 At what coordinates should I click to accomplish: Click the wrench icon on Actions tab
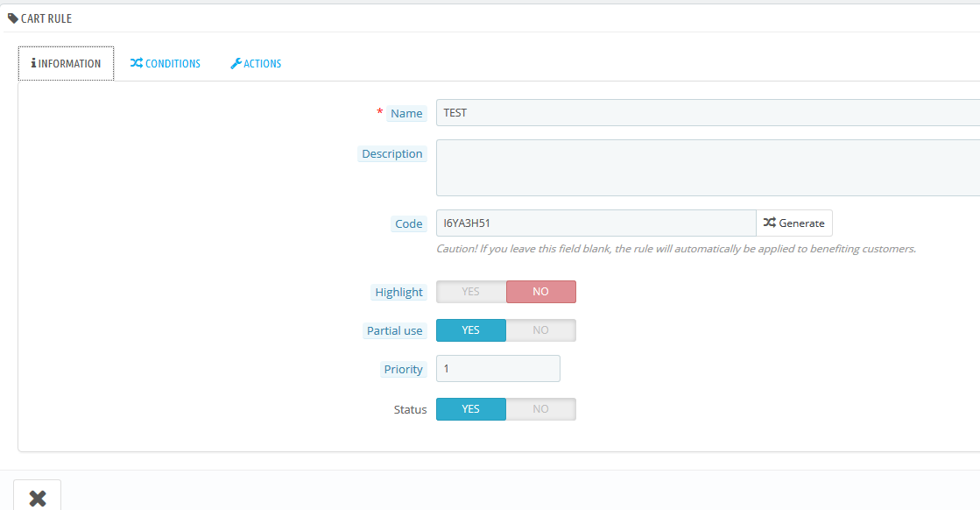(236, 63)
